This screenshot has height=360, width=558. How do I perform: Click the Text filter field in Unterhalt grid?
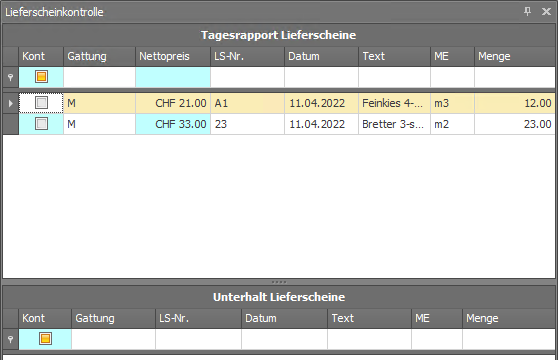click(x=369, y=339)
